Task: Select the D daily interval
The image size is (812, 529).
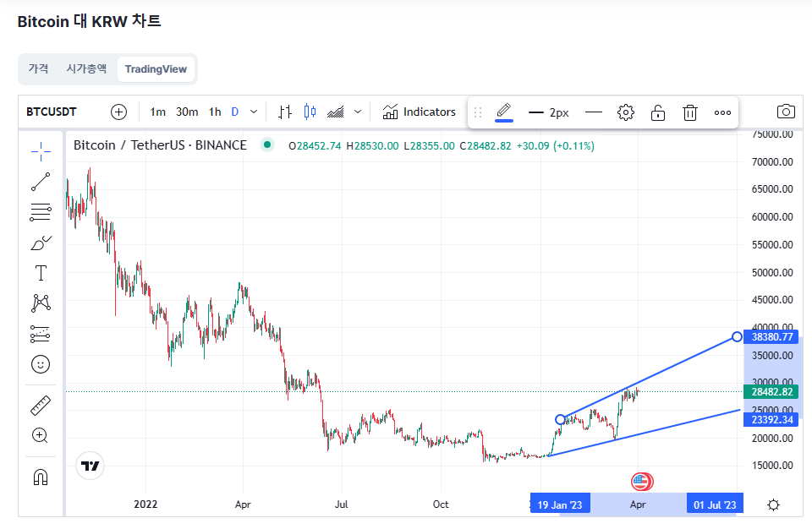Action: [x=234, y=112]
